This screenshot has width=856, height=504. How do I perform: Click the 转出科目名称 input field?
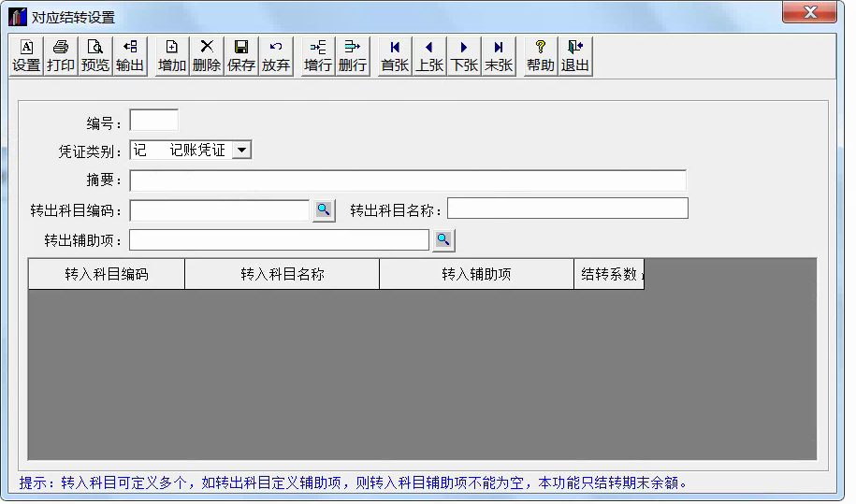[568, 209]
